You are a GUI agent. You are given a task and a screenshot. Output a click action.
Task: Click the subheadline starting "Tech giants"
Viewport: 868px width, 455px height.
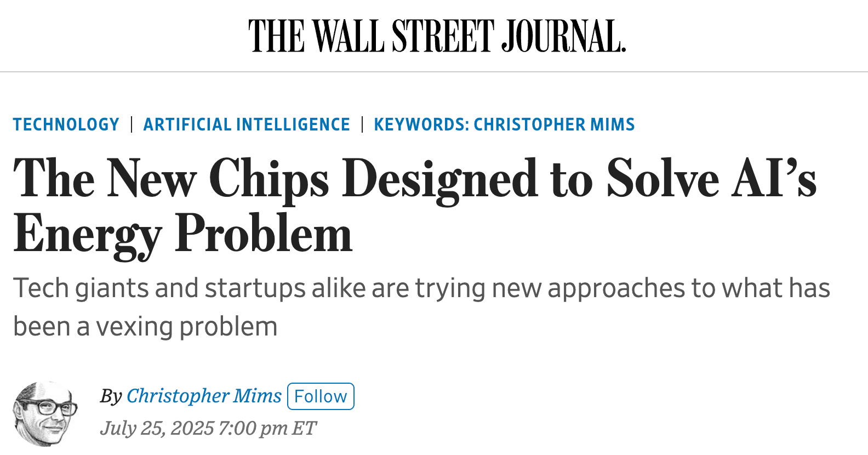[421, 288]
